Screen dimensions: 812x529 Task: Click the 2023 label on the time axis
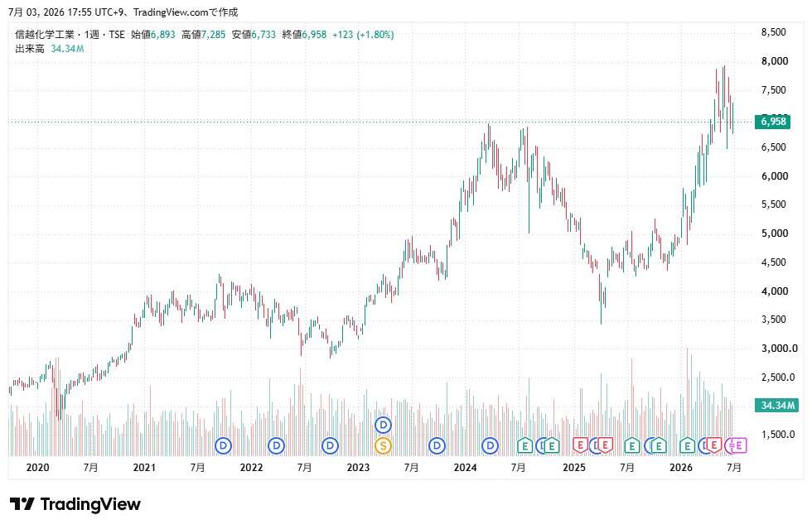coord(358,468)
